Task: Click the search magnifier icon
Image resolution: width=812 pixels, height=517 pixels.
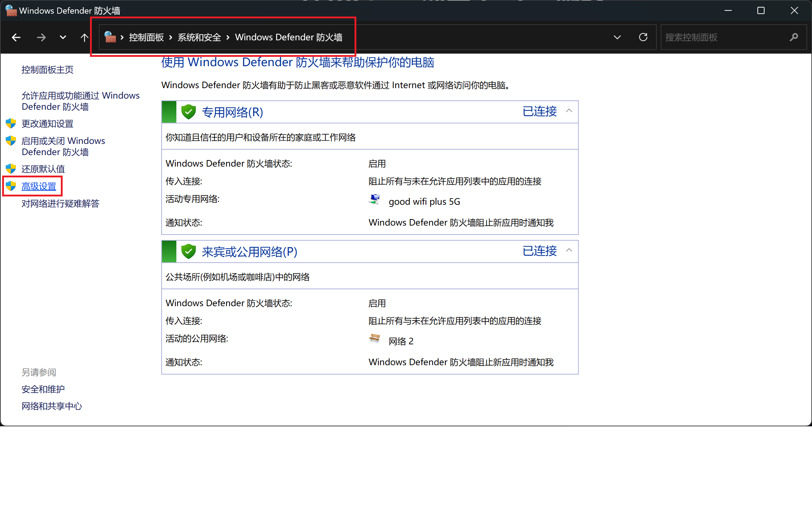Action: tap(794, 37)
